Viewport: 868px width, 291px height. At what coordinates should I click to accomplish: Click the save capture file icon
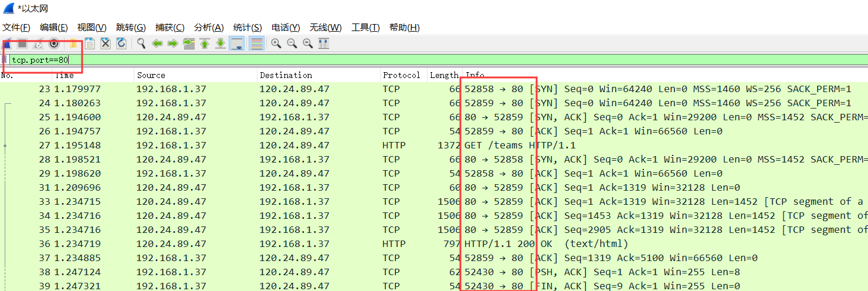90,43
